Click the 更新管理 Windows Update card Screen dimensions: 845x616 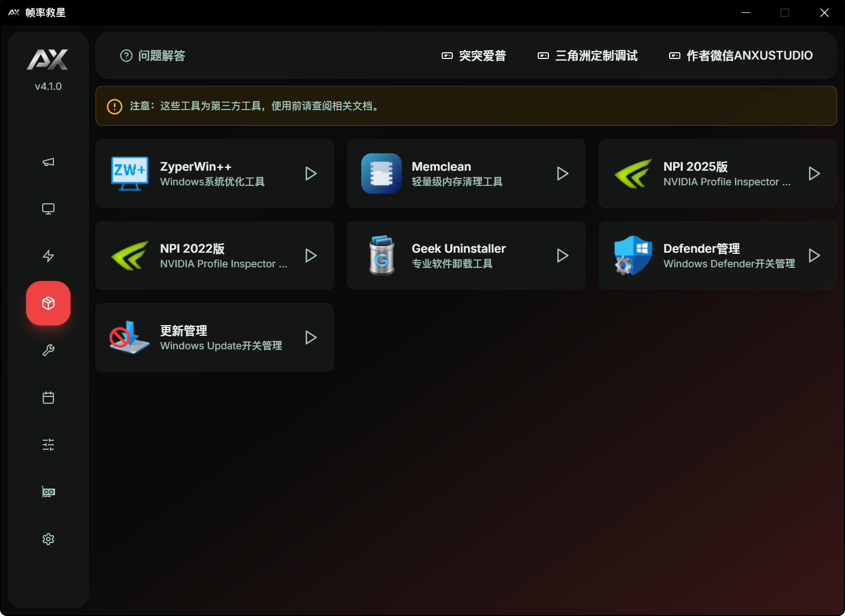(x=214, y=337)
